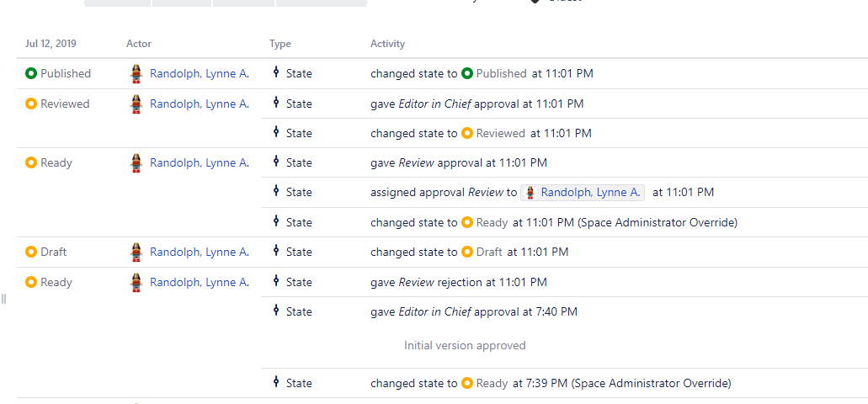The height and width of the screenshot is (404, 868).
Task: Click the 'Type' column header
Action: click(280, 44)
